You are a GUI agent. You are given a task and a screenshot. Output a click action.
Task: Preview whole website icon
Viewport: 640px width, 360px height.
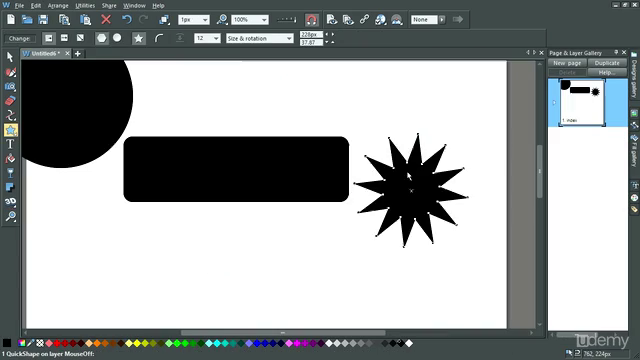[x=348, y=20]
